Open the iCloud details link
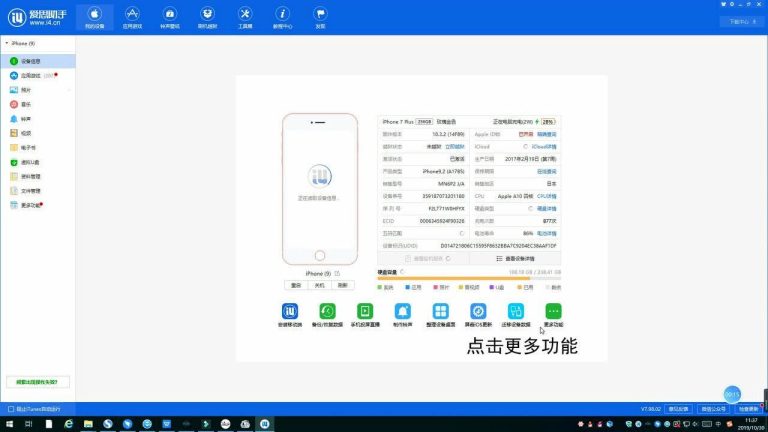Viewport: 768px width, 432px height. pyautogui.click(x=544, y=146)
